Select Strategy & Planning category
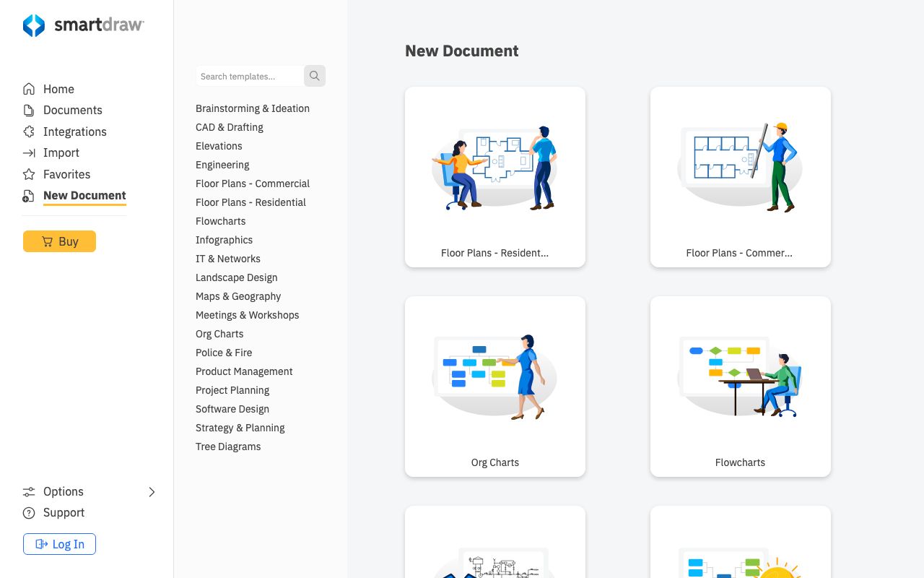The image size is (924, 578). 240,428
